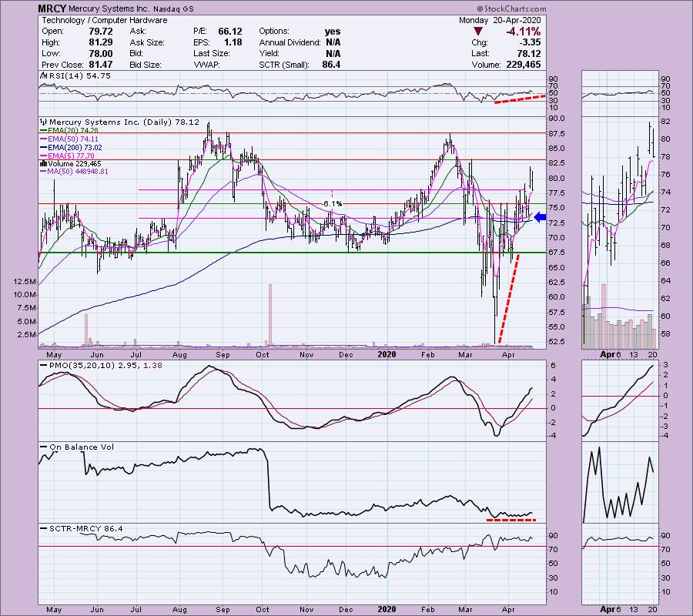Click the 'Technology / Computer Hardware' sector label
The width and height of the screenshot is (693, 616).
coord(104,20)
